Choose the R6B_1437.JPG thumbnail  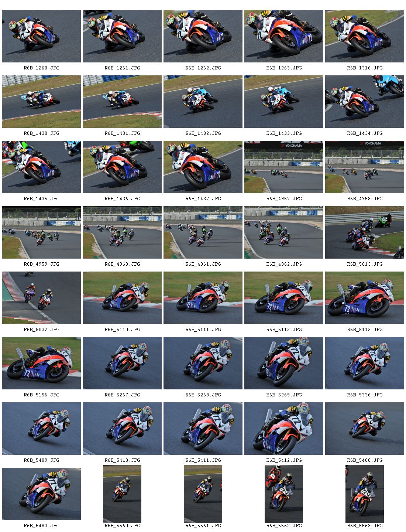pos(203,167)
